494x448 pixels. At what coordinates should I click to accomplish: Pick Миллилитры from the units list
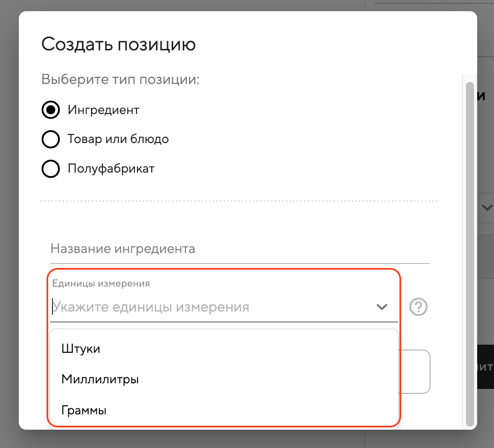click(100, 379)
